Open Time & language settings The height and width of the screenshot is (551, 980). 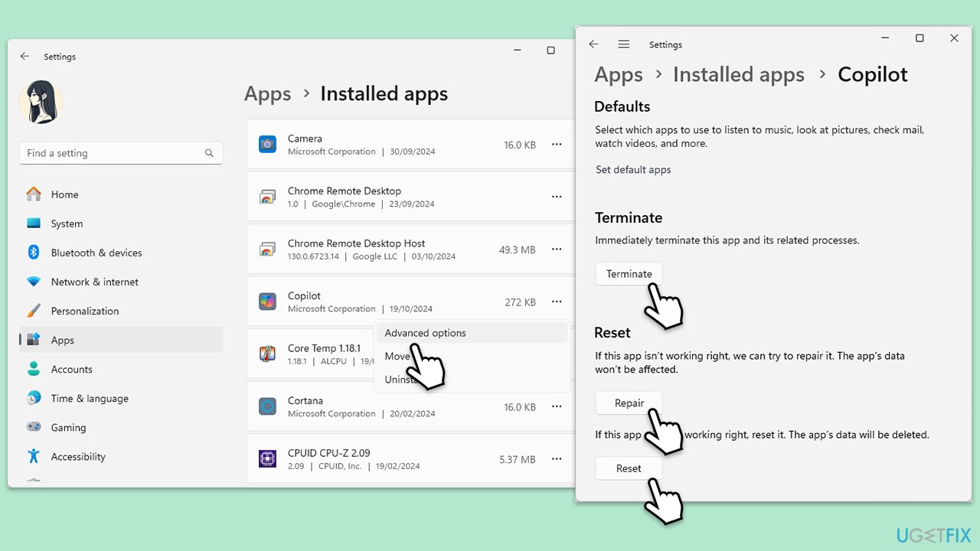click(x=121, y=398)
